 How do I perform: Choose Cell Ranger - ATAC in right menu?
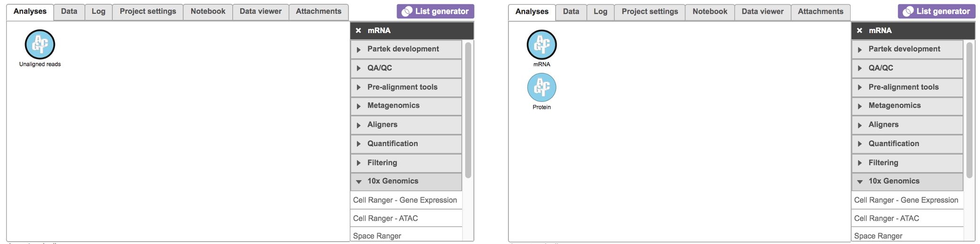(x=887, y=218)
